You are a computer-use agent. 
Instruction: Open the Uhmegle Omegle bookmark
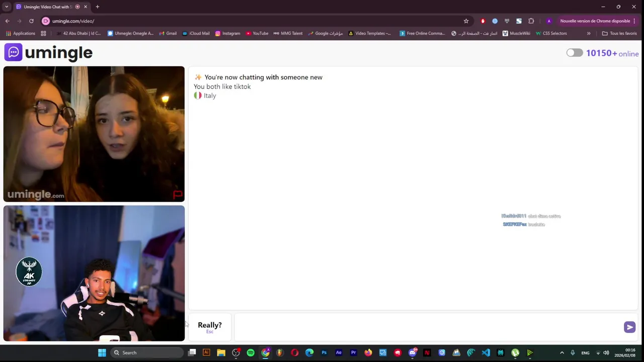click(x=130, y=33)
